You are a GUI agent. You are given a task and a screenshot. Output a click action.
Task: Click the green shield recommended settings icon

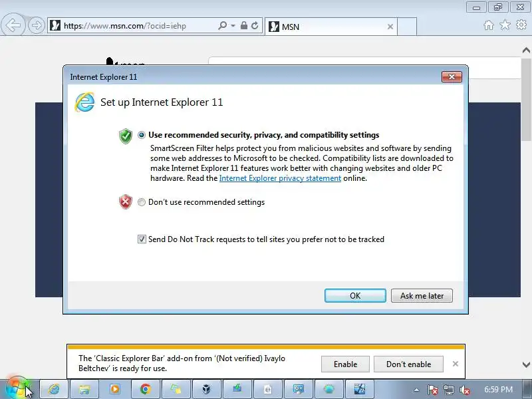pyautogui.click(x=126, y=136)
